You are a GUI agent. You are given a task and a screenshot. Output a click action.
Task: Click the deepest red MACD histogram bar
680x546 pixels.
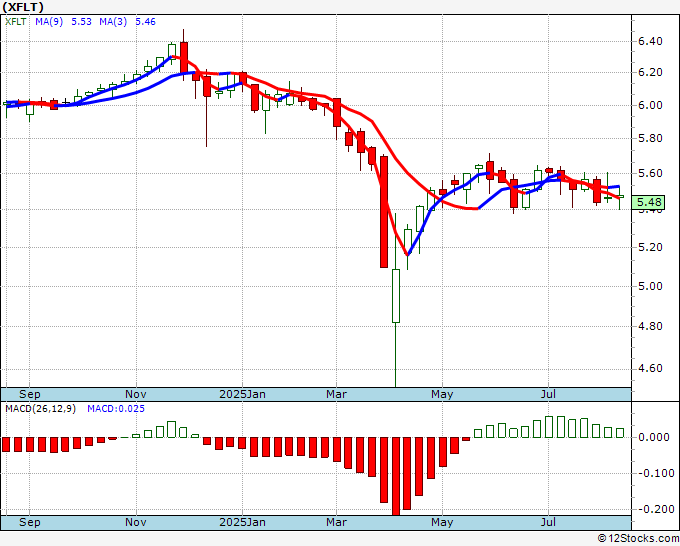point(396,476)
